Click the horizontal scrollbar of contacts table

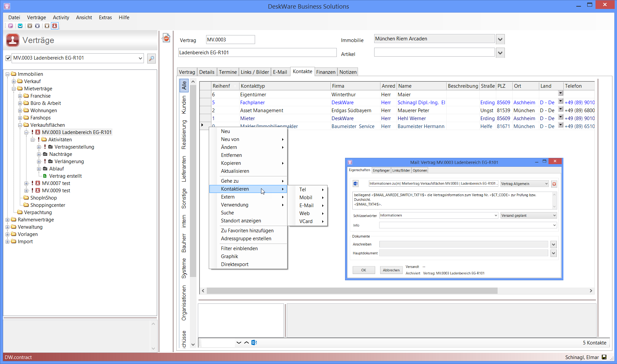point(352,291)
